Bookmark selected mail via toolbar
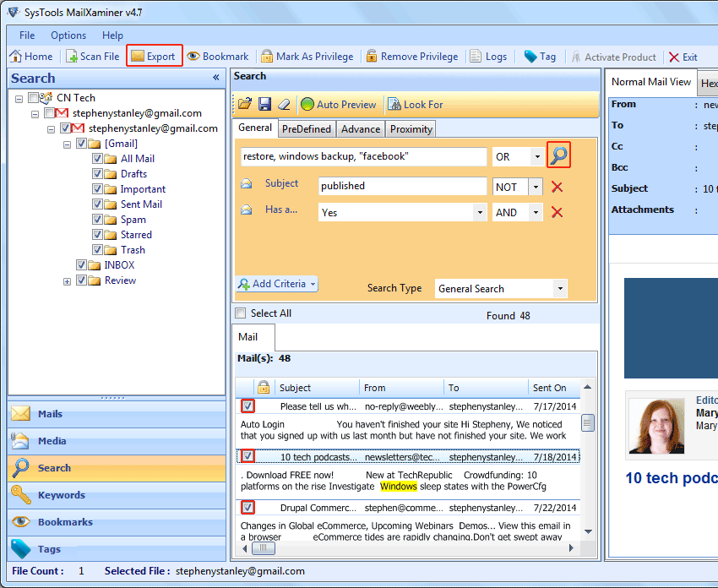This screenshot has width=718, height=588. [x=218, y=57]
